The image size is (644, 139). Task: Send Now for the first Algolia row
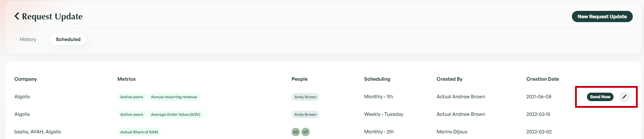tap(600, 97)
